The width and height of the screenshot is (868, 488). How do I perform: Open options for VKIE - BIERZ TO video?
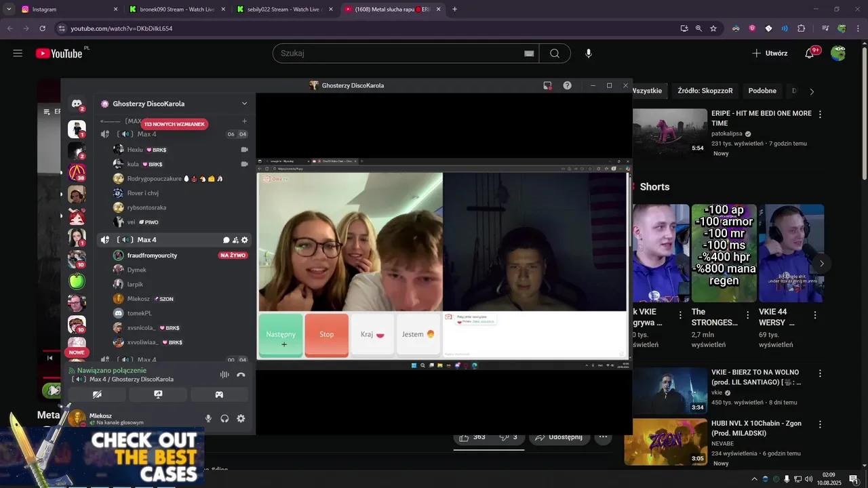coord(821,373)
